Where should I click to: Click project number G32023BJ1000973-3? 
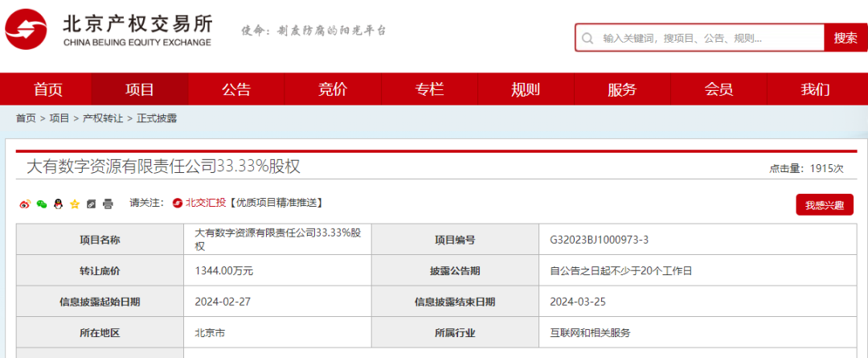pyautogui.click(x=599, y=240)
